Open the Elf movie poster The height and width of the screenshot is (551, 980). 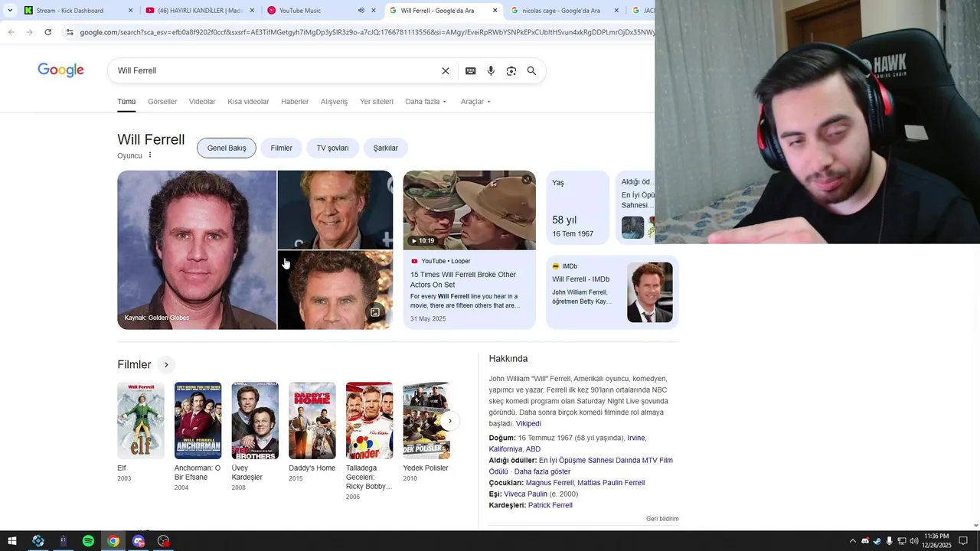coord(141,421)
